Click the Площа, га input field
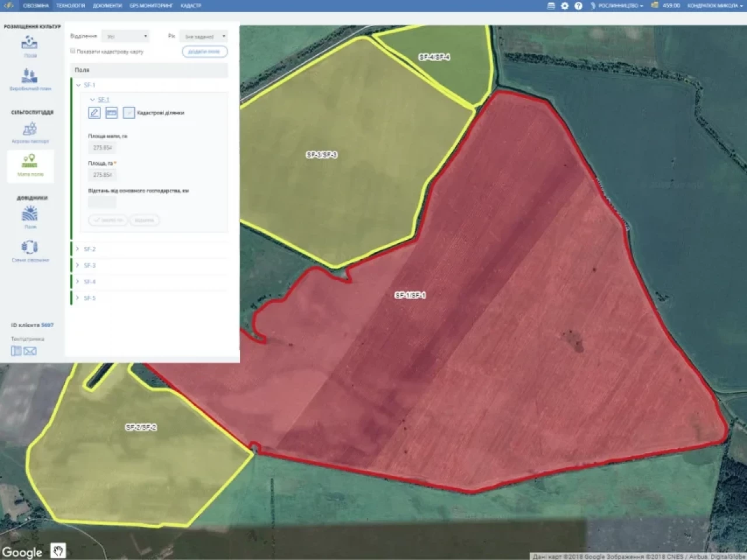The image size is (747, 560). point(103,174)
